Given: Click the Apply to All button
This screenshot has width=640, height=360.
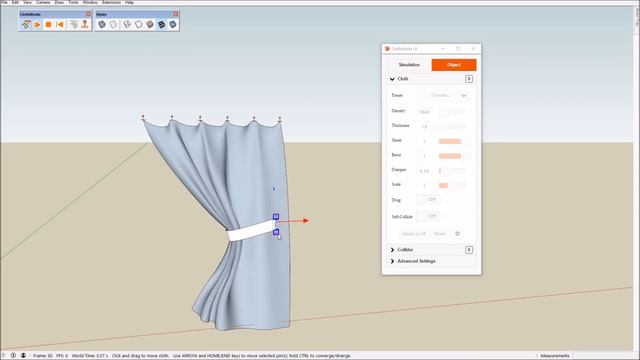Looking at the screenshot, I should click(413, 234).
